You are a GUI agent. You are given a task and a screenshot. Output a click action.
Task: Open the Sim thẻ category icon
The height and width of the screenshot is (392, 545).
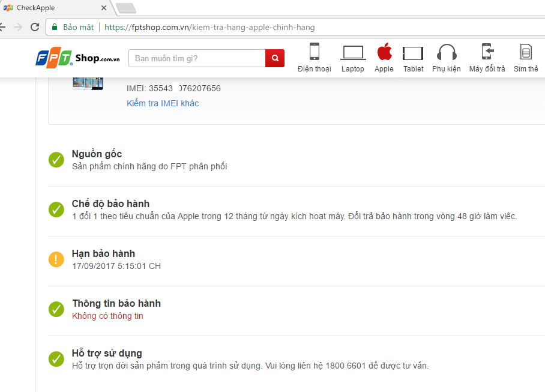(526, 52)
